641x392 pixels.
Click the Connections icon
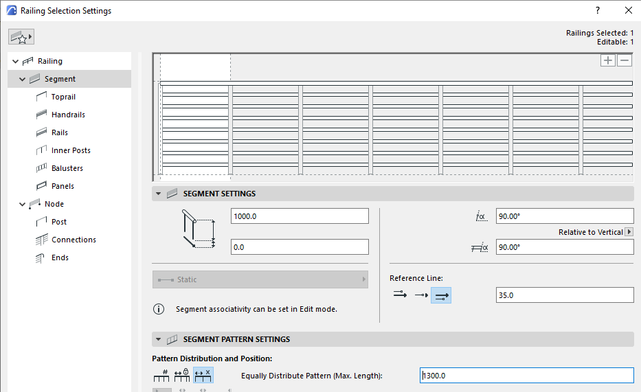pyautogui.click(x=41, y=240)
